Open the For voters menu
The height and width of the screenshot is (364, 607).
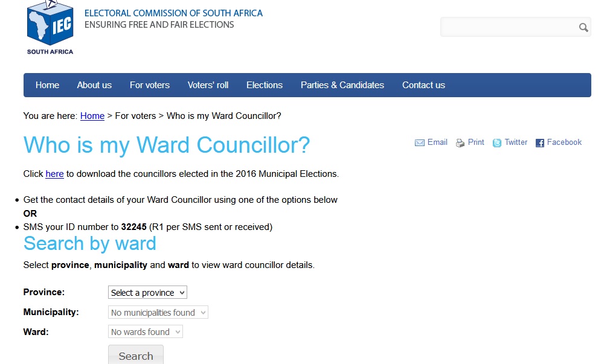pos(150,85)
